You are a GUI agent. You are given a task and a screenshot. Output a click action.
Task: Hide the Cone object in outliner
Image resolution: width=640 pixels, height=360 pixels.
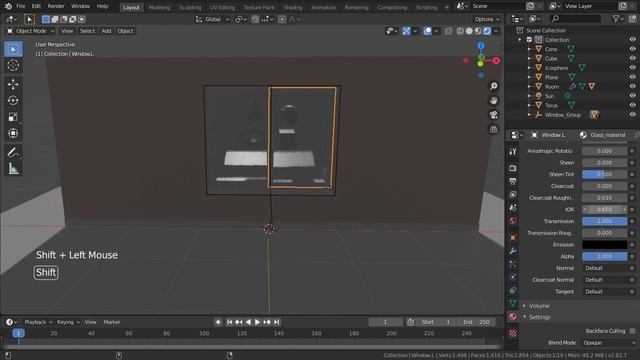[x=632, y=49]
